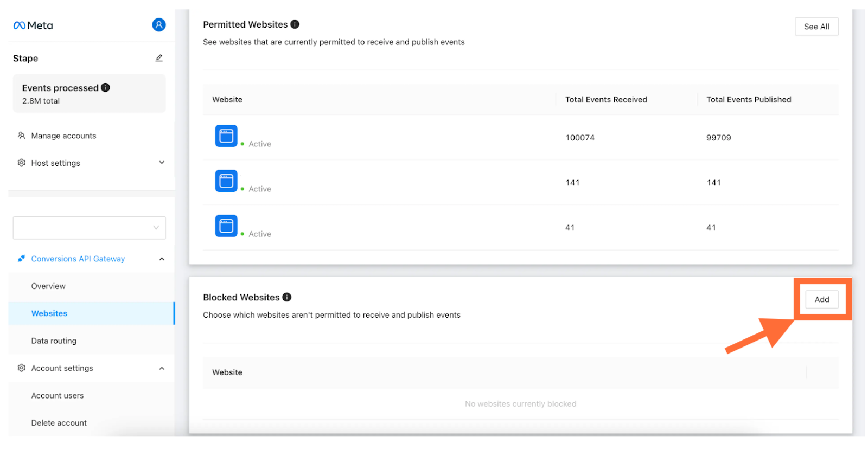Select the website icon with 100074 events

coord(226,136)
